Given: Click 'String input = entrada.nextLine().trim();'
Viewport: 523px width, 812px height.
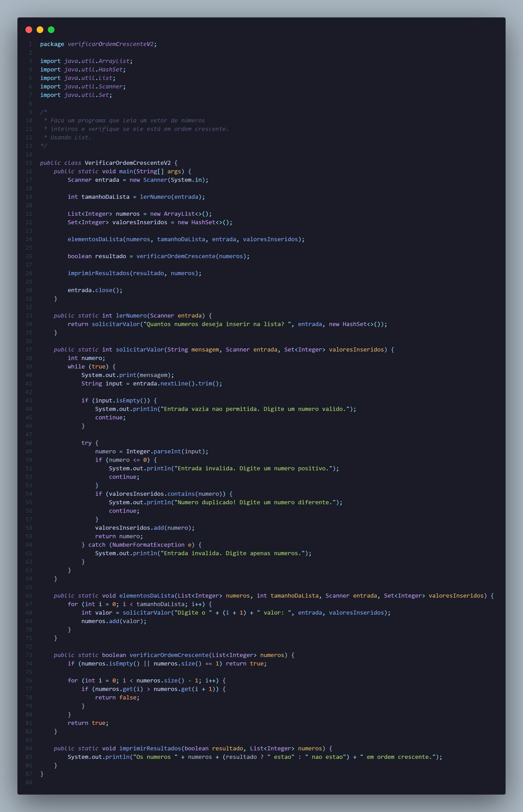Looking at the screenshot, I should [152, 384].
